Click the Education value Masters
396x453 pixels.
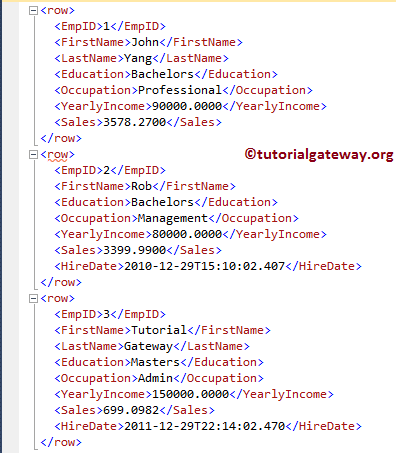tap(155, 362)
